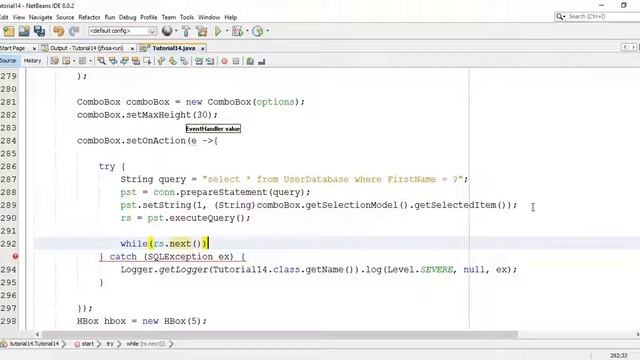
Task: Click the editor Back navigation icon
Action: click(x=66, y=61)
